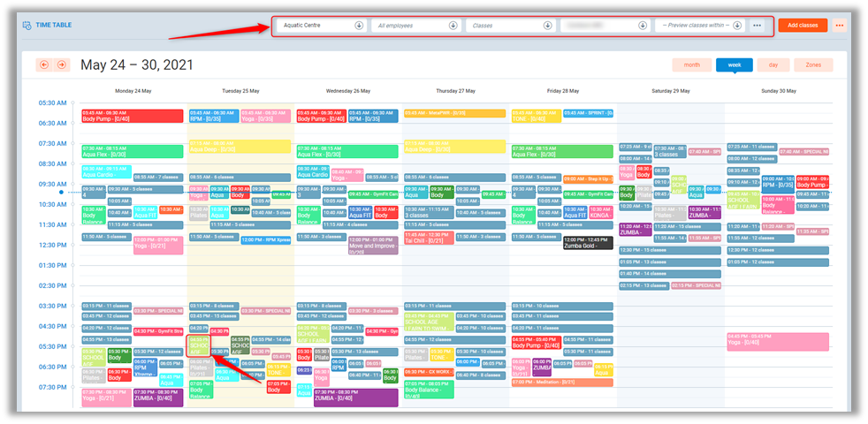Select the Zones view tab

(x=813, y=64)
